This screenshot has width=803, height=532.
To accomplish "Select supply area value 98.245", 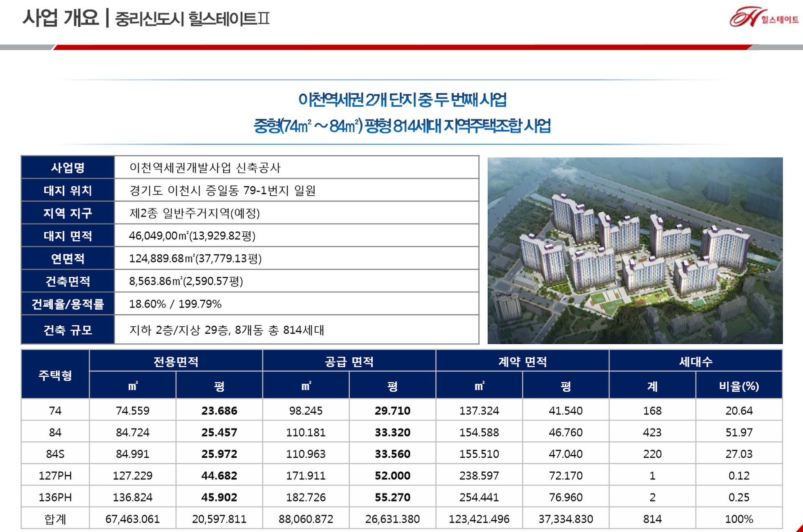I will coord(306,411).
